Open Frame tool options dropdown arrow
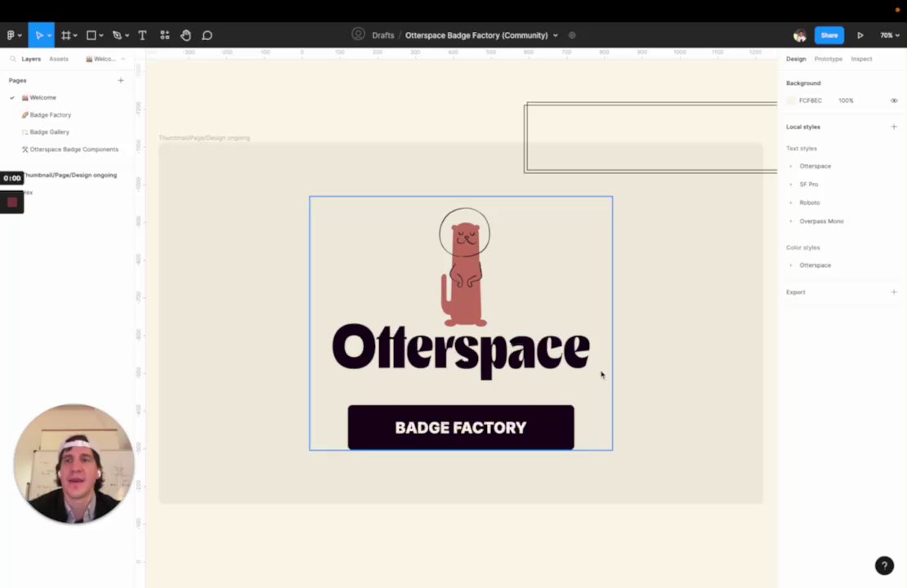This screenshot has width=907, height=588. (75, 36)
